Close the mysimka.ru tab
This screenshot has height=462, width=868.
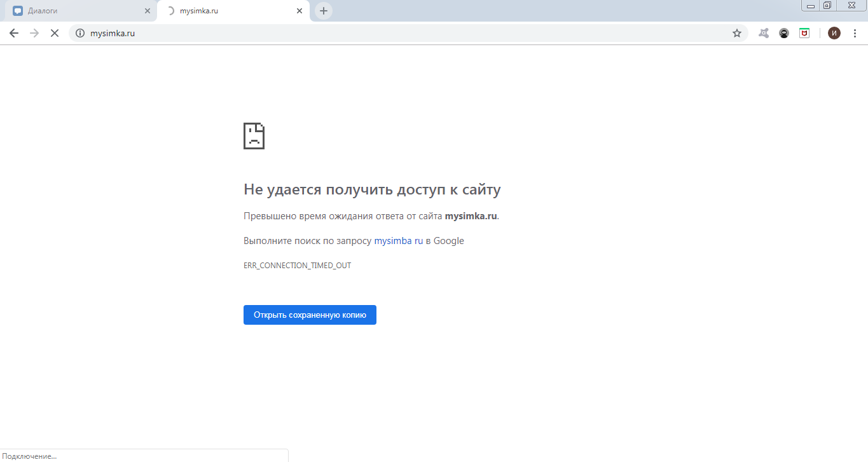coord(300,11)
